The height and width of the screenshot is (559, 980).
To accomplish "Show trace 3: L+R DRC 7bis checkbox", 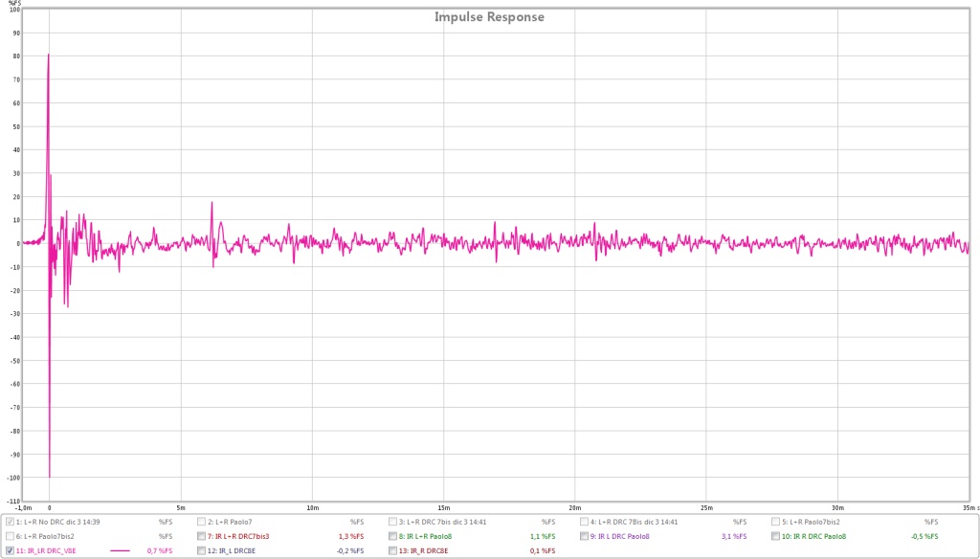I will pyautogui.click(x=392, y=522).
